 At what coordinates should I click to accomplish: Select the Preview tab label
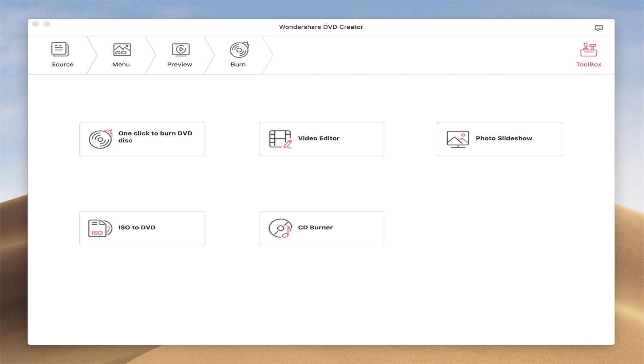pyautogui.click(x=179, y=64)
